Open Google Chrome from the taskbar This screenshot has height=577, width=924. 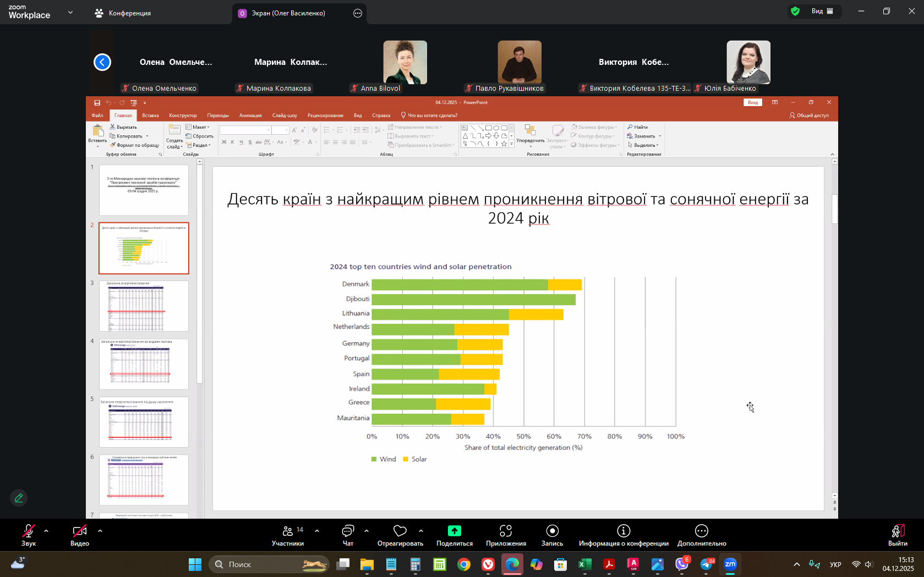[464, 564]
